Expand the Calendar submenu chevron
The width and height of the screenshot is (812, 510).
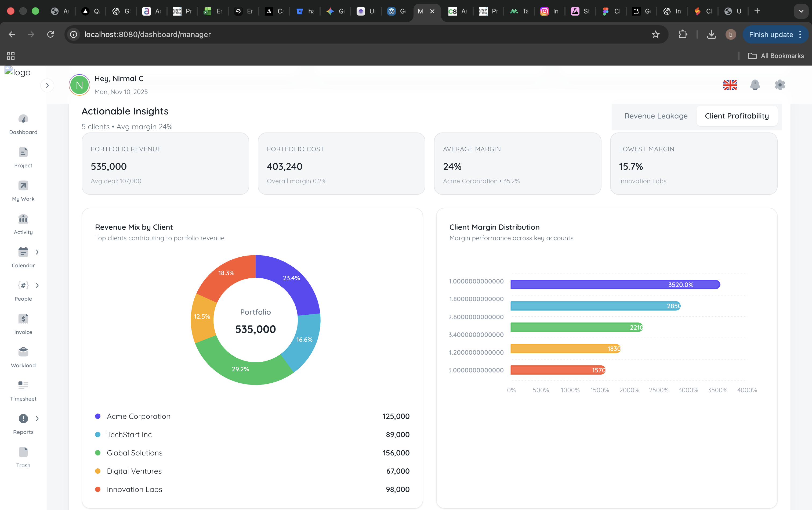tap(37, 252)
